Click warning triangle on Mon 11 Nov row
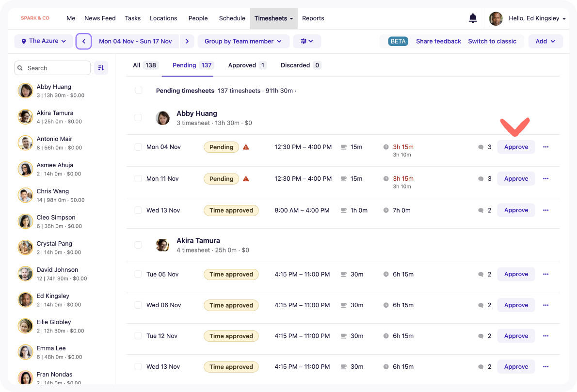 pos(246,179)
